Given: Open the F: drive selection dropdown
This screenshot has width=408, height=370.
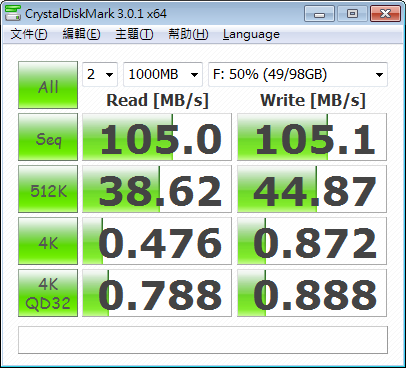Looking at the screenshot, I should [x=298, y=74].
